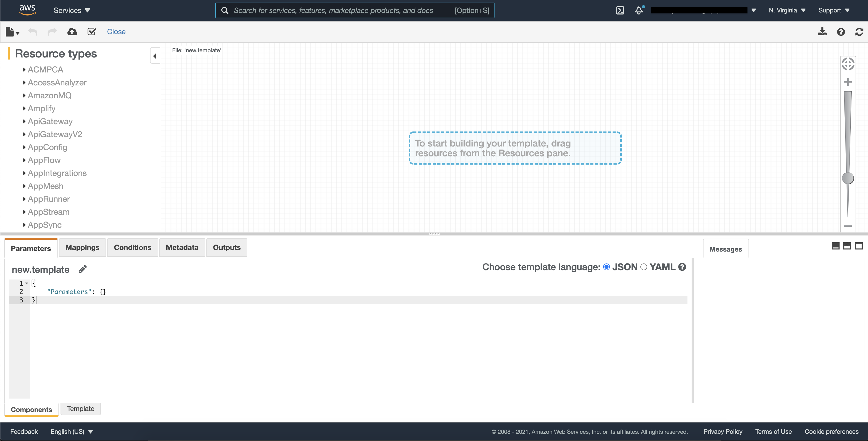The image size is (868, 441).
Task: Select YAML template language
Action: 643,267
